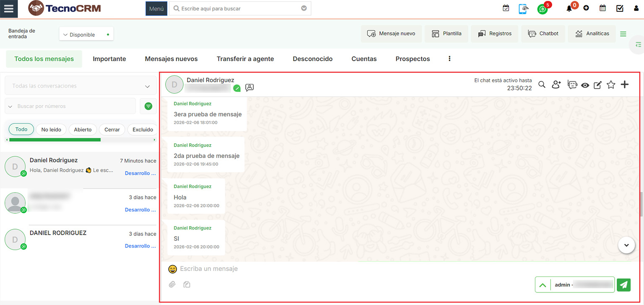Expand the 'Todas las conversaciones' dropdown

coord(80,86)
